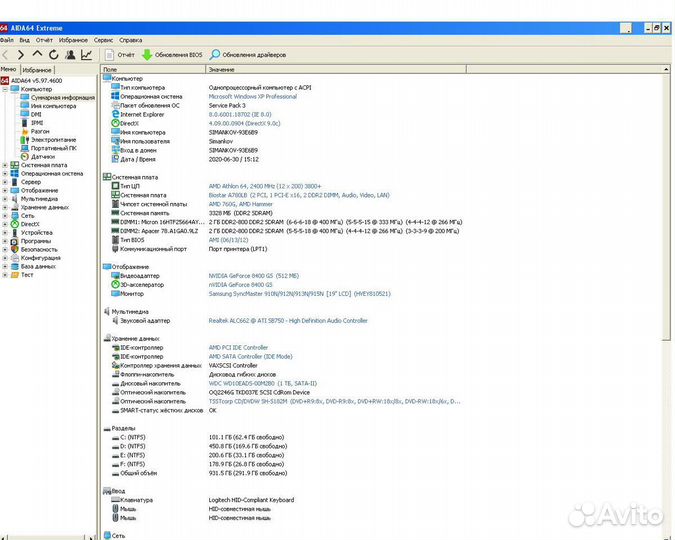Click the 3D-акселератор row icon

115,285
